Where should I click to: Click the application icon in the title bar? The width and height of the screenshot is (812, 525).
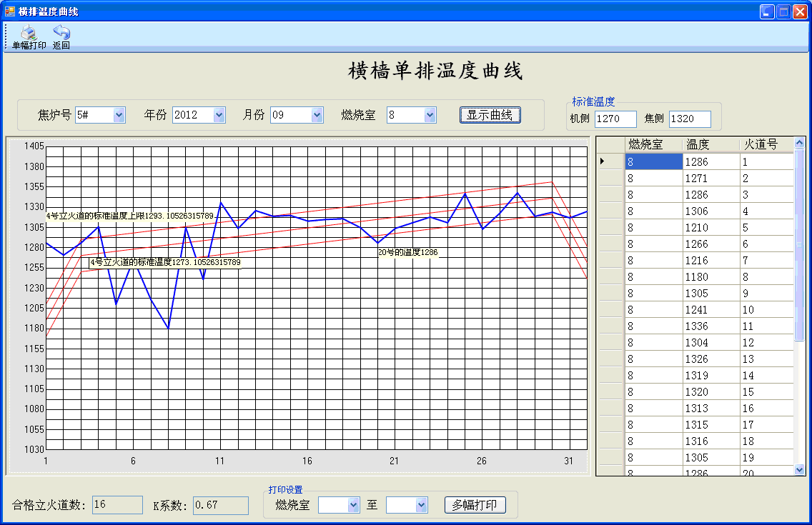point(10,11)
